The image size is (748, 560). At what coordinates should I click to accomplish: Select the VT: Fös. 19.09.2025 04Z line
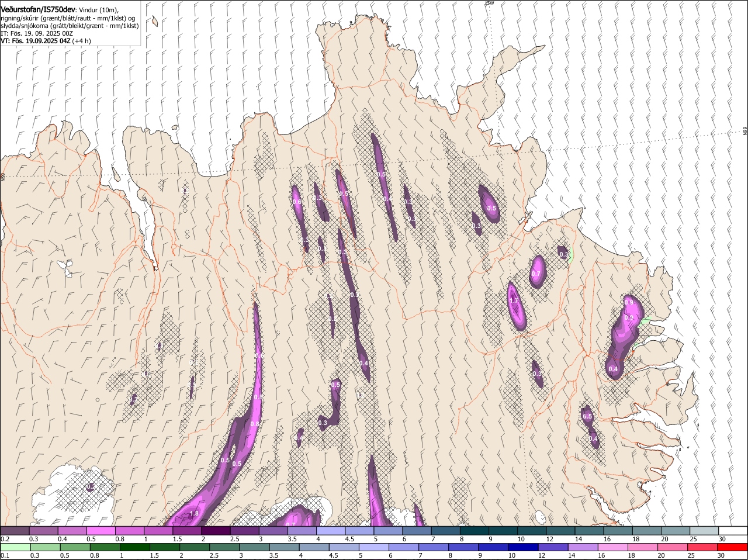[x=36, y=41]
